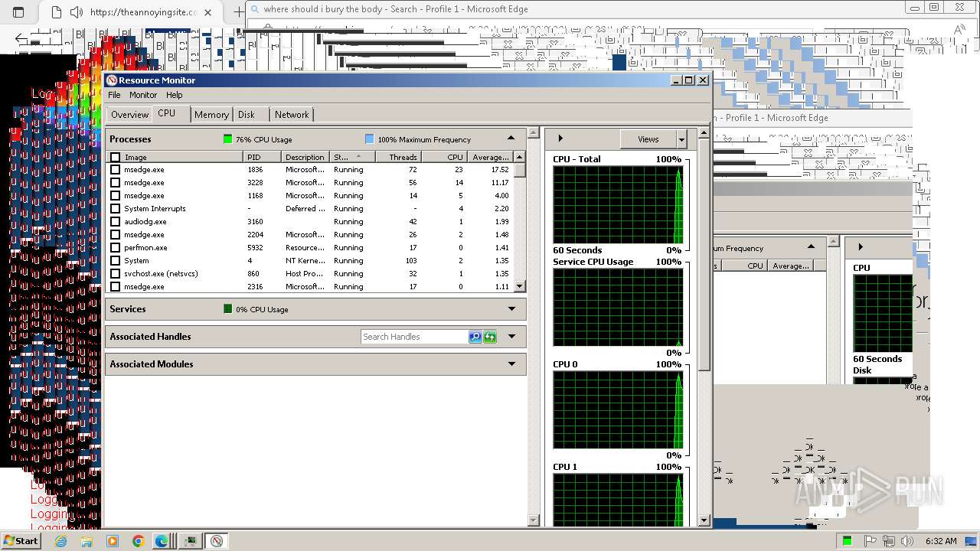Open the Start menu
Screen dimensions: 980x551
coord(21,540)
